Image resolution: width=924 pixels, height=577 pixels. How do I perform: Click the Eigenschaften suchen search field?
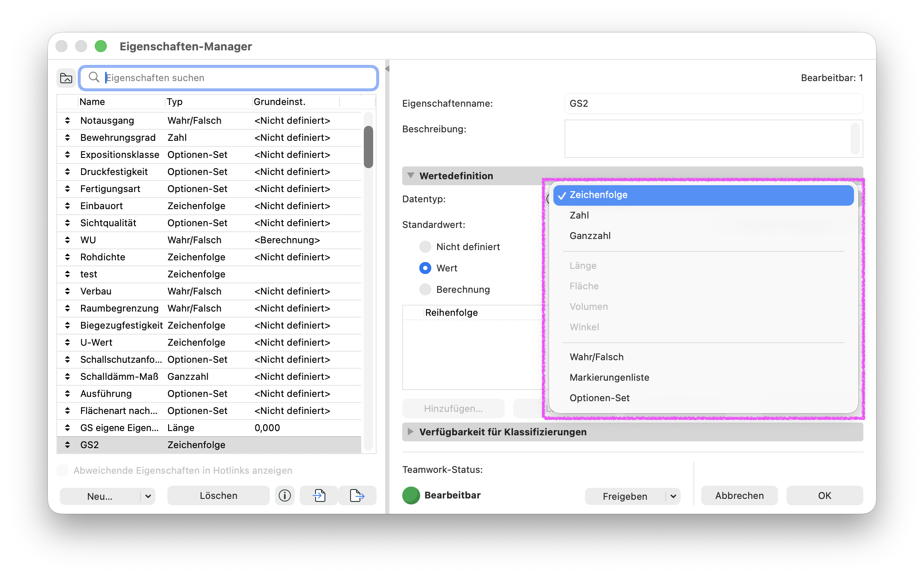click(x=229, y=78)
